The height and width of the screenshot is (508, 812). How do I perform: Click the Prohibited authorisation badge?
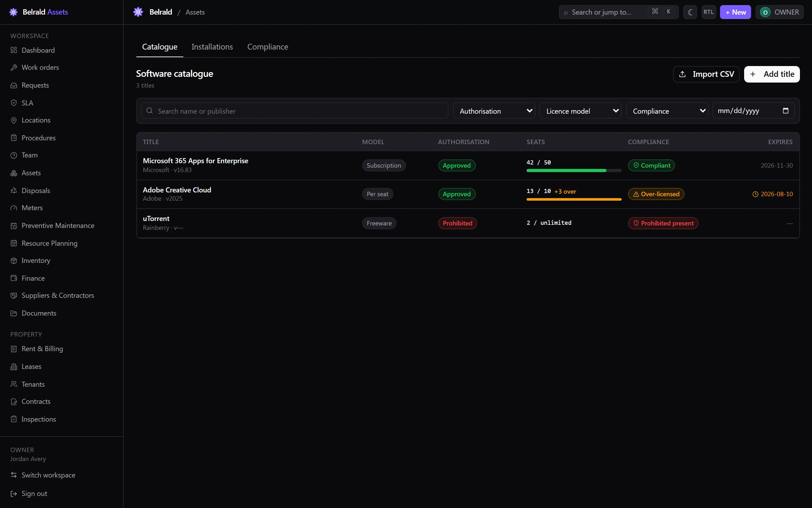tap(457, 223)
